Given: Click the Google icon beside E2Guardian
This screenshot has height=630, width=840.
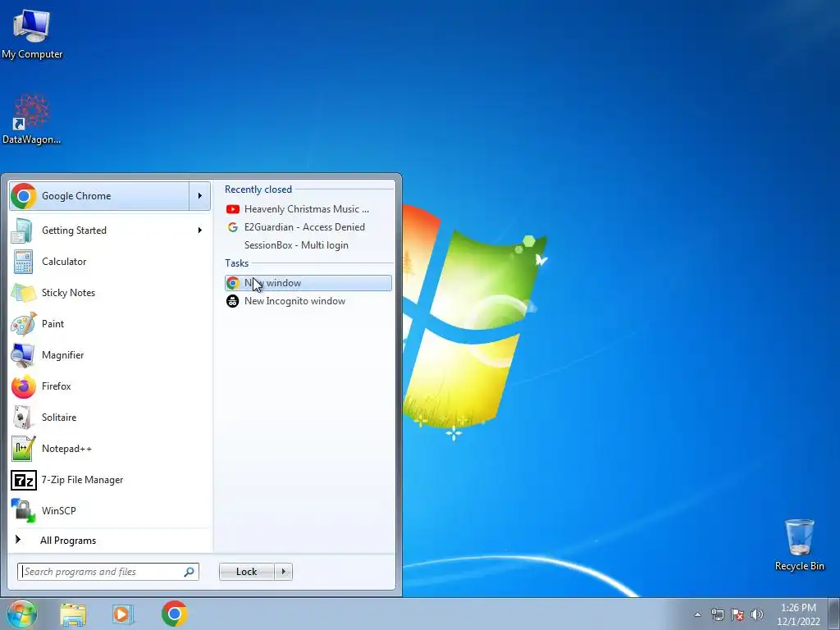Looking at the screenshot, I should point(232,227).
